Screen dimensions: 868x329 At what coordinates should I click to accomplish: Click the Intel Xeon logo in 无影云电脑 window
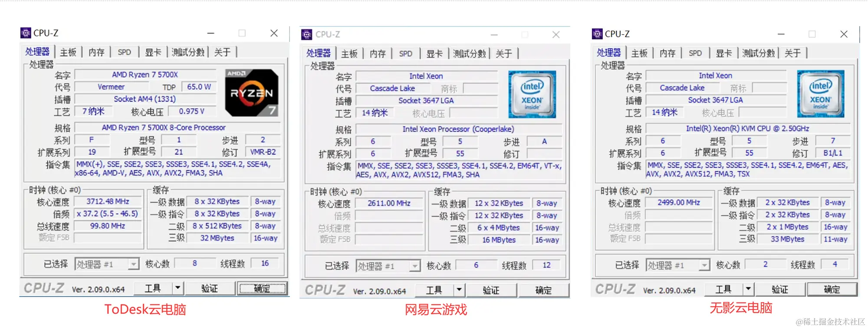821,94
